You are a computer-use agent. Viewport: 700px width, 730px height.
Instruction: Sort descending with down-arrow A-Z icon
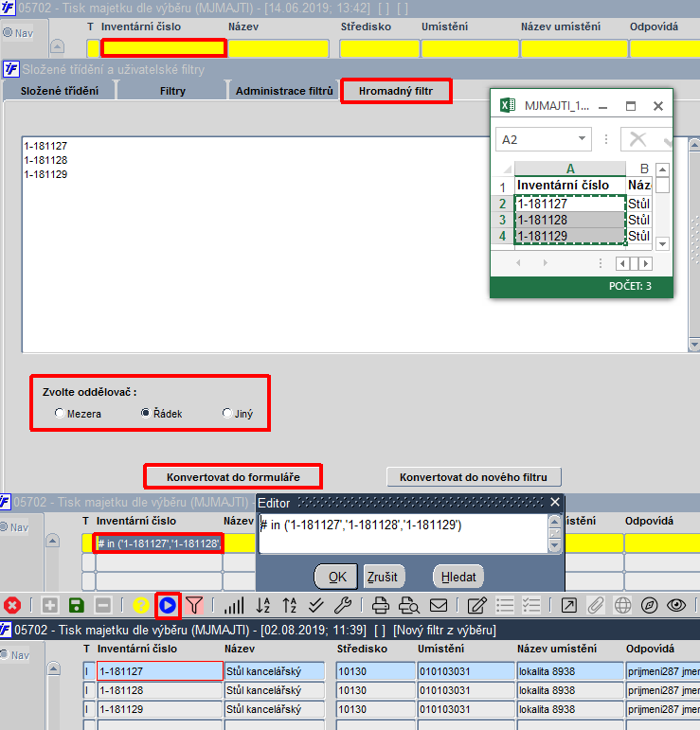263,605
